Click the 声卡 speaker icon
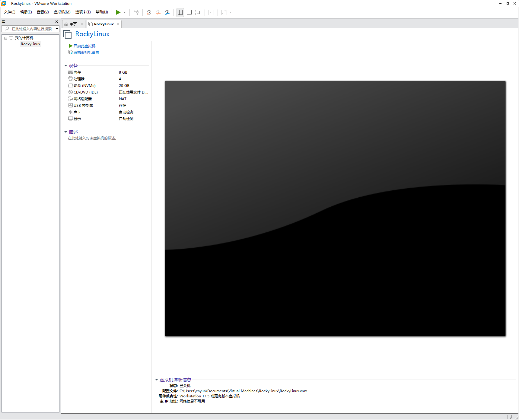The width and height of the screenshot is (519, 420). click(71, 112)
